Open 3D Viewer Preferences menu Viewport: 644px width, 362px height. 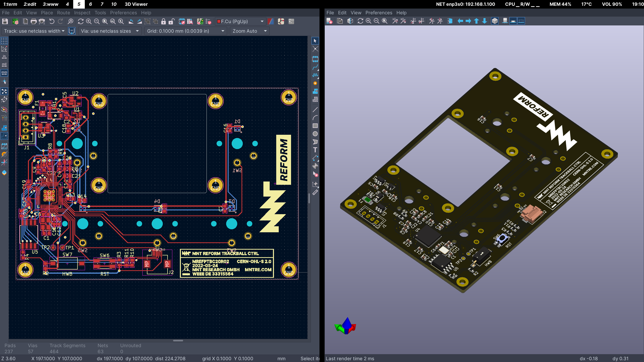tap(379, 13)
